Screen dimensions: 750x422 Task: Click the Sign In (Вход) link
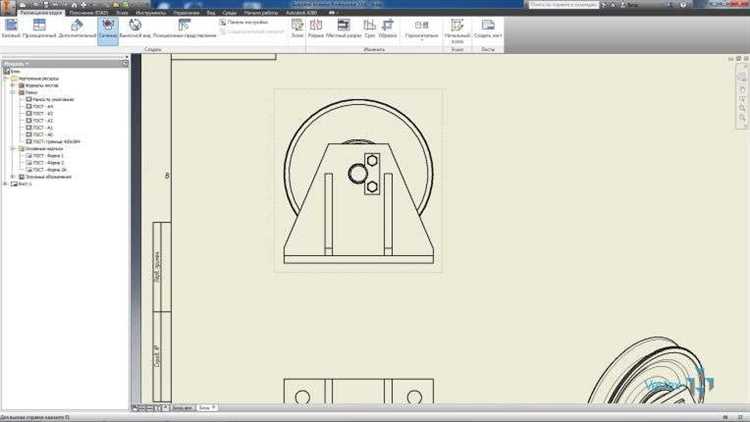click(x=632, y=5)
